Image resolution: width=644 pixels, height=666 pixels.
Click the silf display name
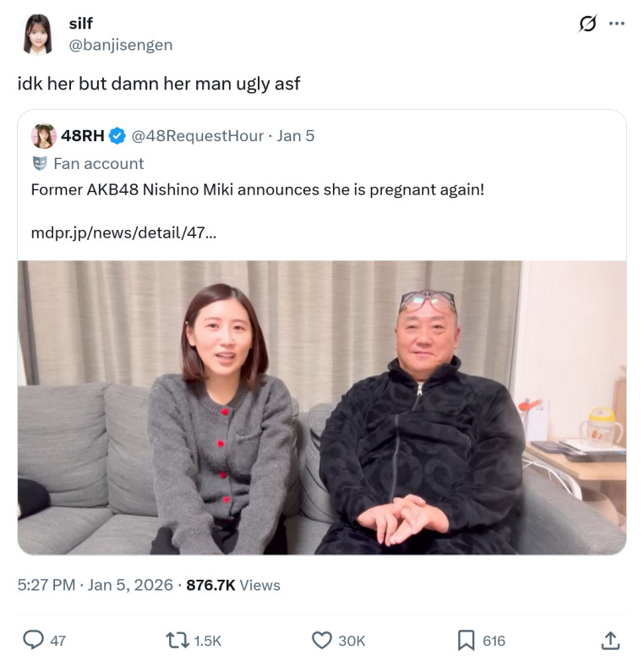tap(81, 24)
